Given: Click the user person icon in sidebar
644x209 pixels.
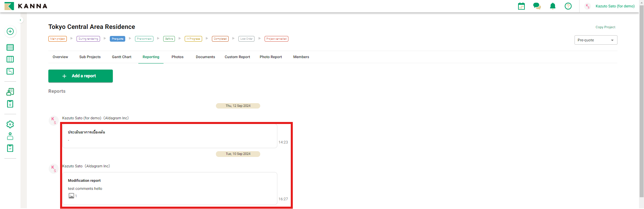Looking at the screenshot, I should [10, 136].
